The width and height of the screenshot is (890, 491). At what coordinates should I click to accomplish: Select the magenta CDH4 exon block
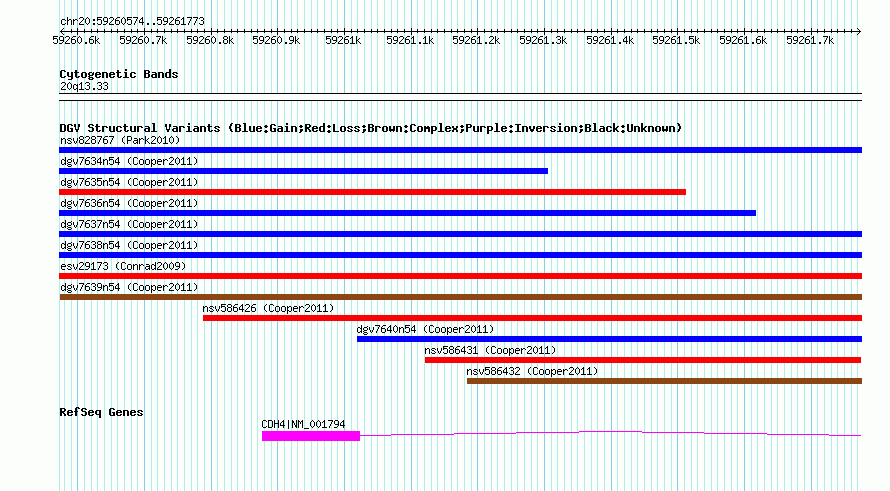310,436
